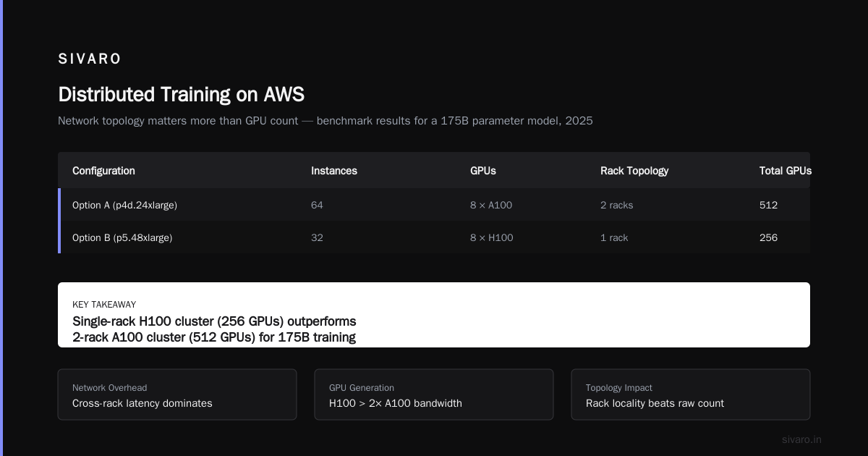Click the GPUs column header

(x=483, y=171)
